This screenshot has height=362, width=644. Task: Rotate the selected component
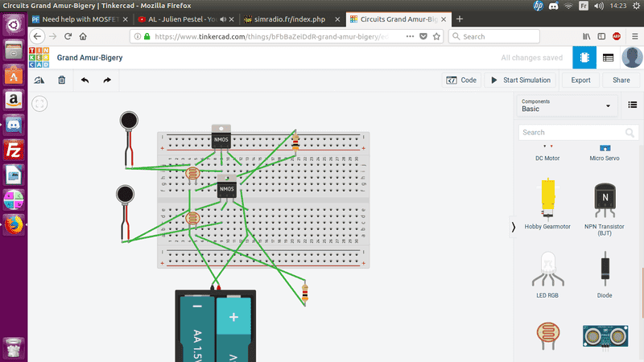[39, 80]
